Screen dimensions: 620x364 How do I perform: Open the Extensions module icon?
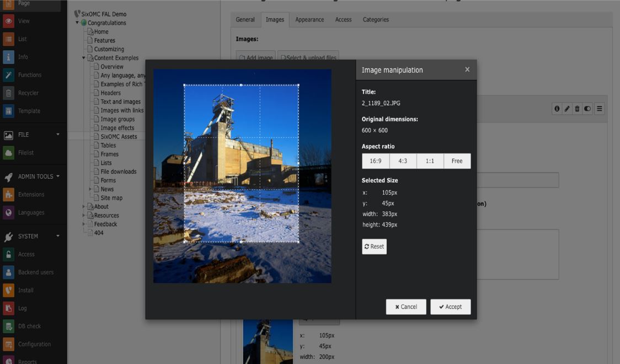(x=8, y=195)
